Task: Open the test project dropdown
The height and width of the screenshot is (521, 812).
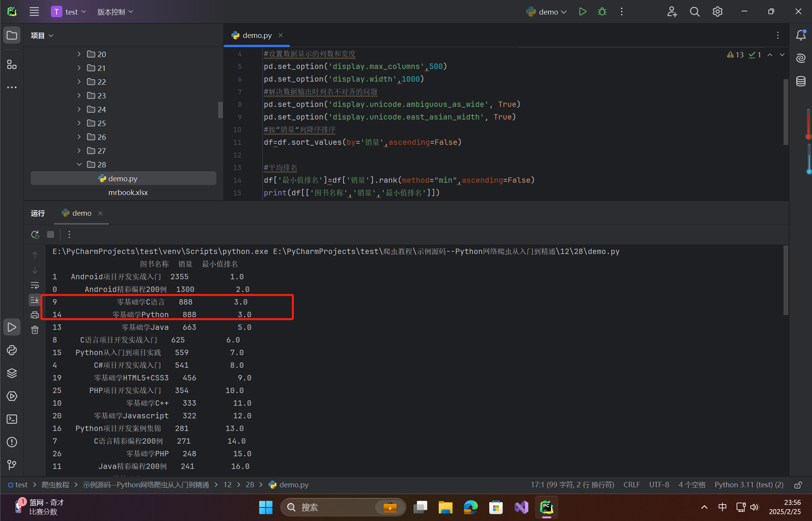Action: [x=69, y=12]
